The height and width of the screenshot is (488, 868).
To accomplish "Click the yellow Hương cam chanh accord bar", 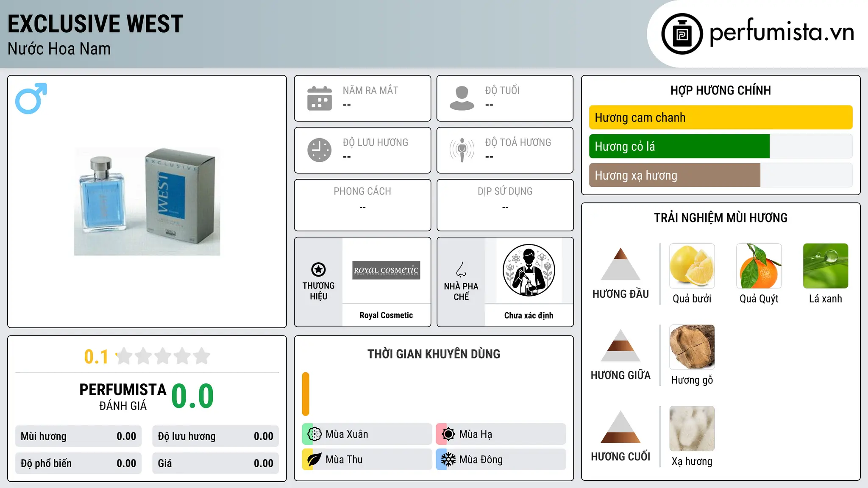I will coord(721,117).
